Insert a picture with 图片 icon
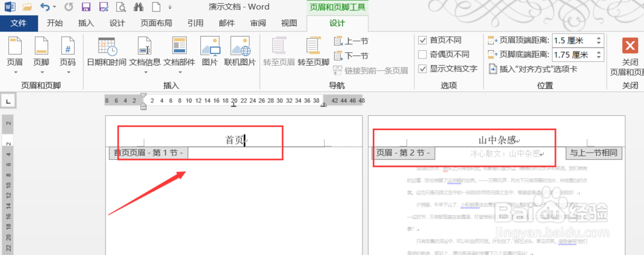The height and width of the screenshot is (255, 644). point(210,52)
